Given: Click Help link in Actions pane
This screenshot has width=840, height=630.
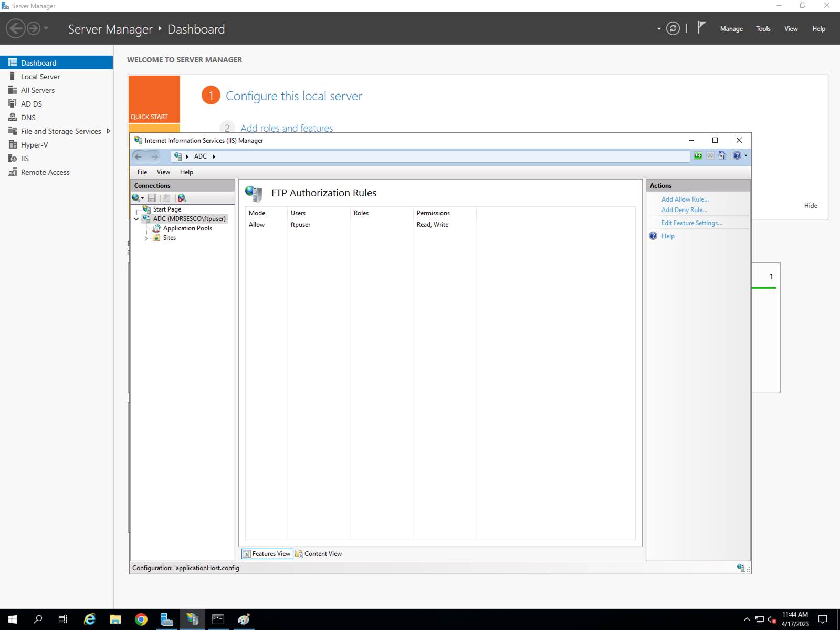Looking at the screenshot, I should click(668, 236).
